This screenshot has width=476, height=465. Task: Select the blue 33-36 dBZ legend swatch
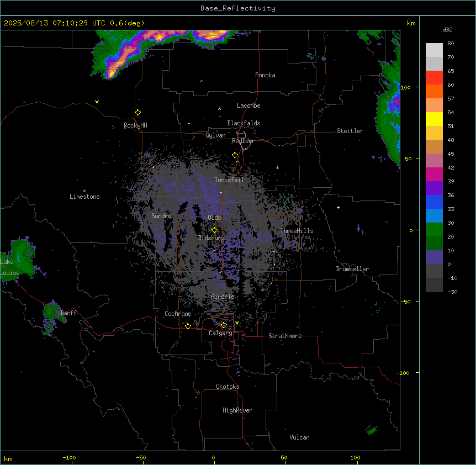(434, 202)
